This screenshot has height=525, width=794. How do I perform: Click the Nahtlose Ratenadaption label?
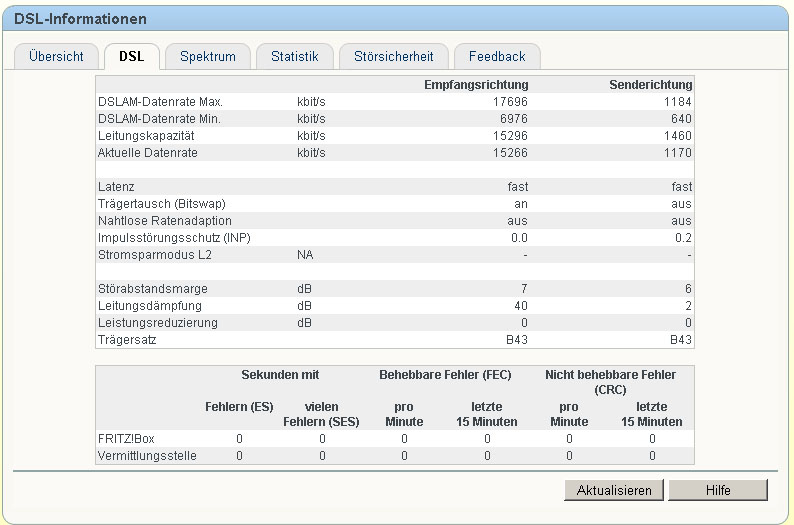click(x=165, y=221)
